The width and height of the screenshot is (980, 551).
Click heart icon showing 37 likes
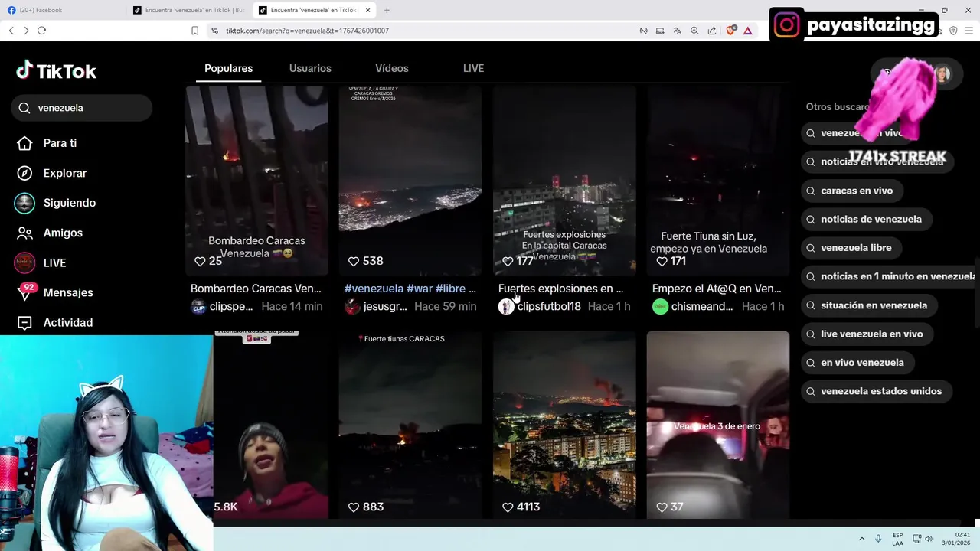coord(661,507)
